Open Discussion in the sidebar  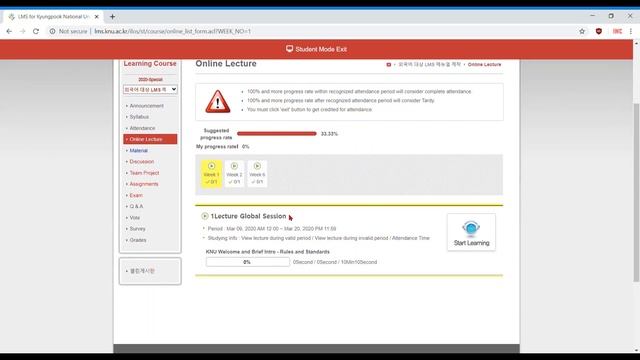[x=142, y=162]
